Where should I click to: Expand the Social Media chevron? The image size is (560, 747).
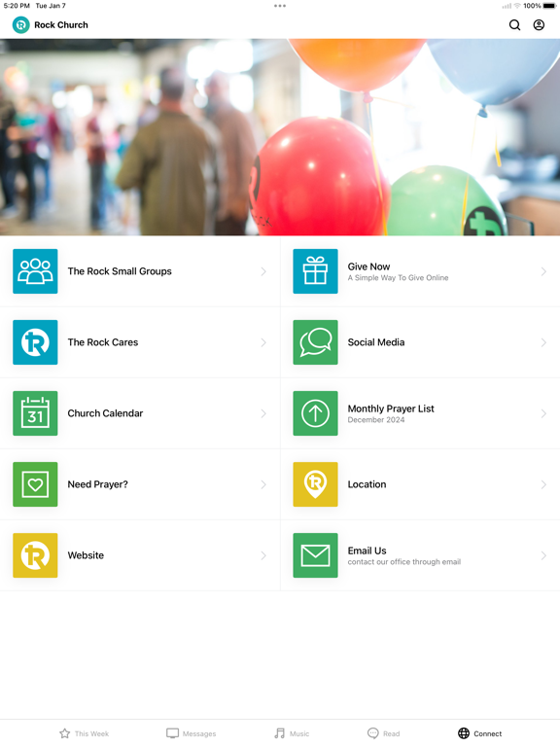pyautogui.click(x=543, y=342)
